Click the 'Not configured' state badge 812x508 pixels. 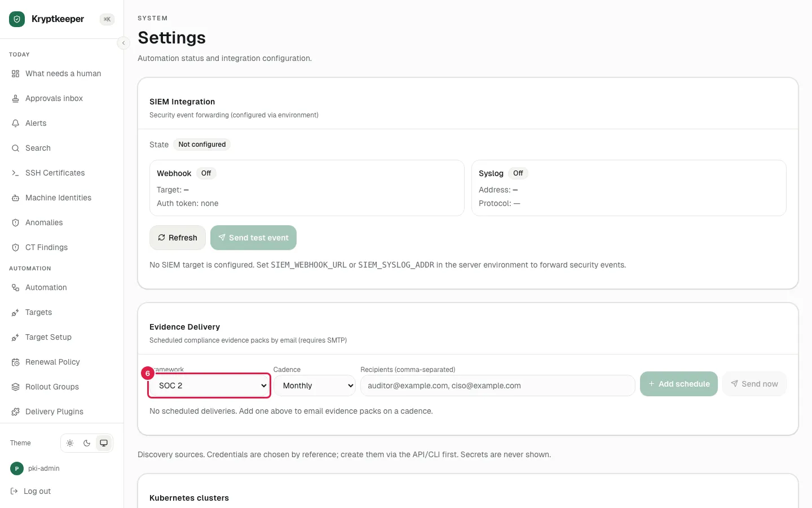click(202, 144)
